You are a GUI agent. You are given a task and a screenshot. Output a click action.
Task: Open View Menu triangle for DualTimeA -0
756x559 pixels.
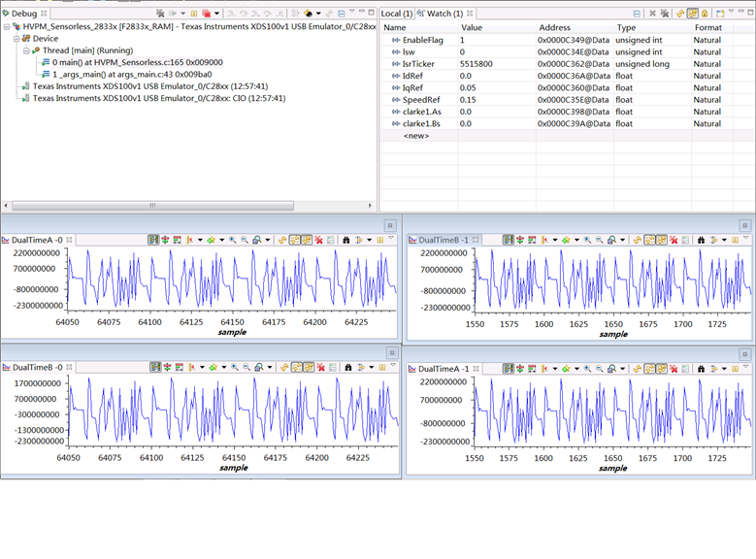tap(390, 238)
